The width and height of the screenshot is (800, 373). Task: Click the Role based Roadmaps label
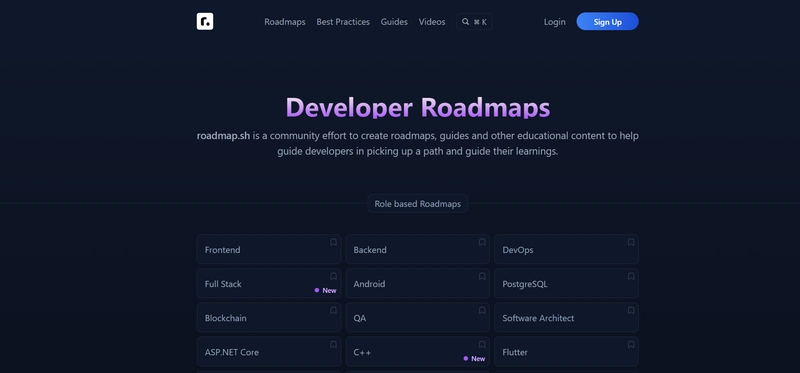coord(417,204)
